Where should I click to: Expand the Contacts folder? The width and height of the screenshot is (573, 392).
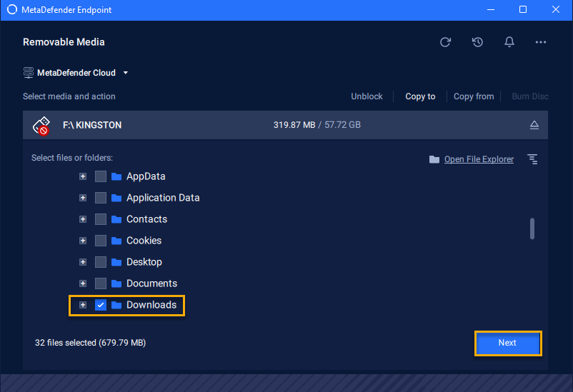point(83,219)
